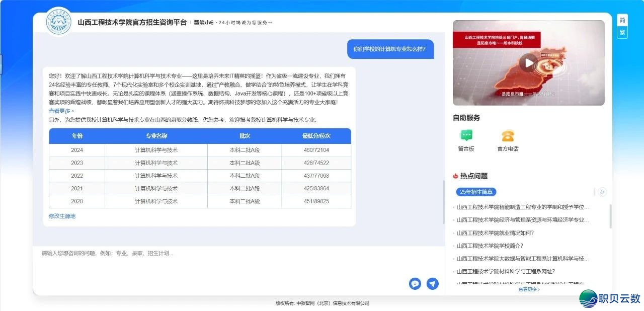The height and width of the screenshot is (311, 644).
Task: Click 修改生源地 to change source province
Action: coord(62,216)
